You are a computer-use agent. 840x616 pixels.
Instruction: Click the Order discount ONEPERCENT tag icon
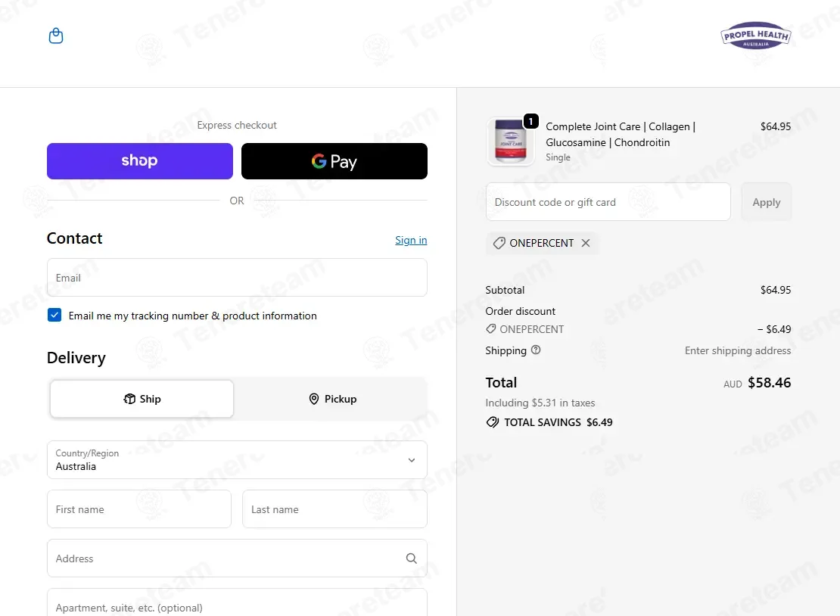(490, 329)
